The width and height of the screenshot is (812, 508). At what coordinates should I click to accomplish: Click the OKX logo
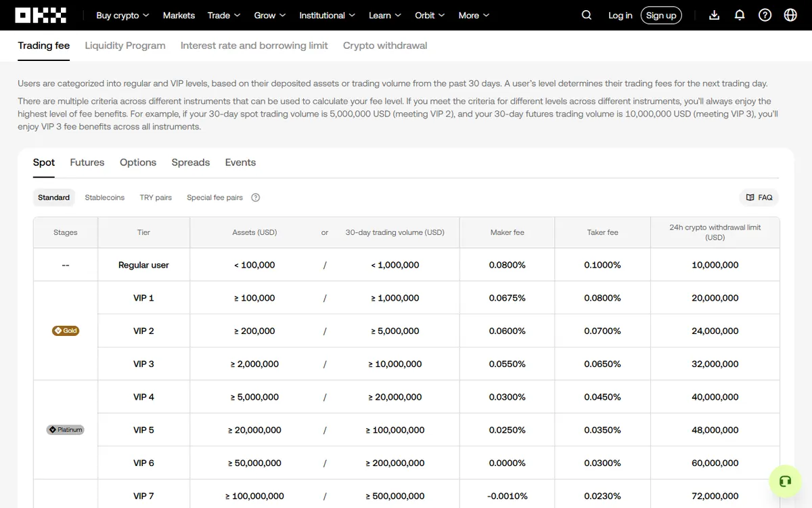pyautogui.click(x=41, y=15)
